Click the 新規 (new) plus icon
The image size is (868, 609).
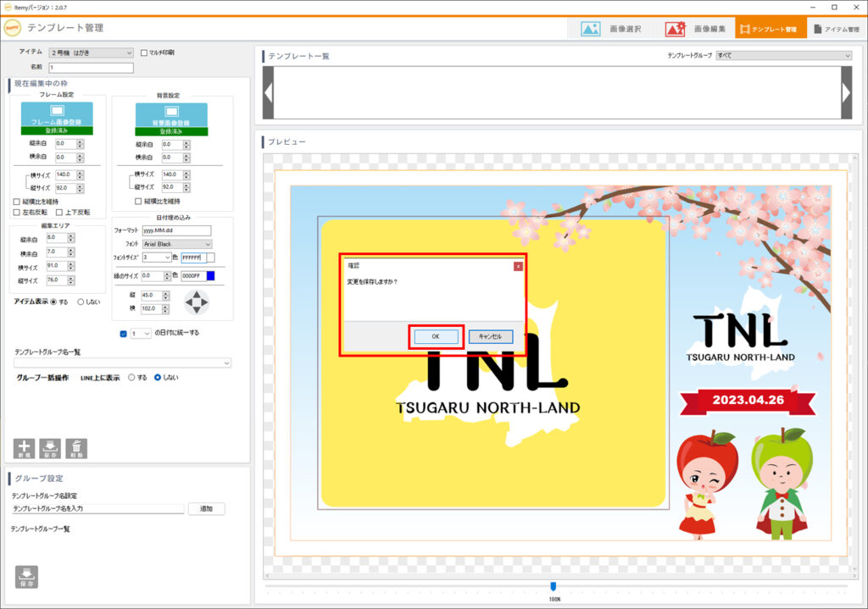click(24, 448)
